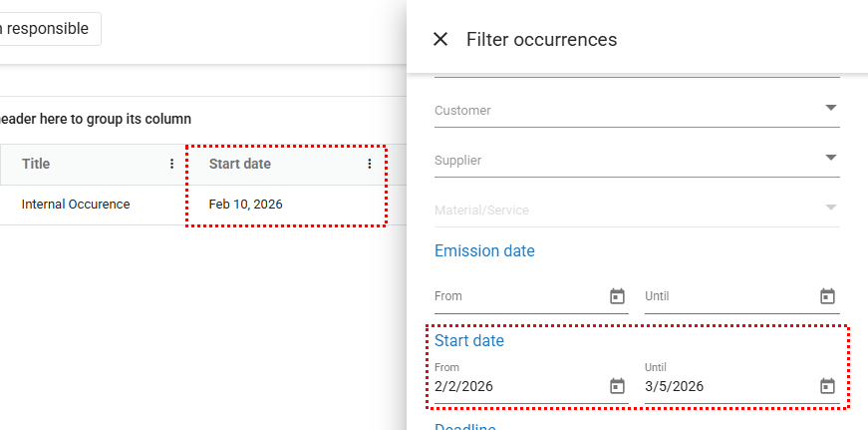The height and width of the screenshot is (430, 868).
Task: Click the responsible button at top left
Action: click(48, 29)
